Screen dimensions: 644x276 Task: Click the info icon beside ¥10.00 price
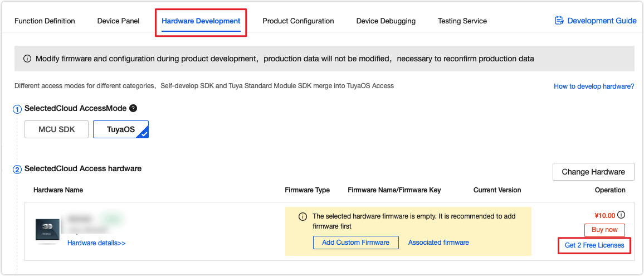621,215
